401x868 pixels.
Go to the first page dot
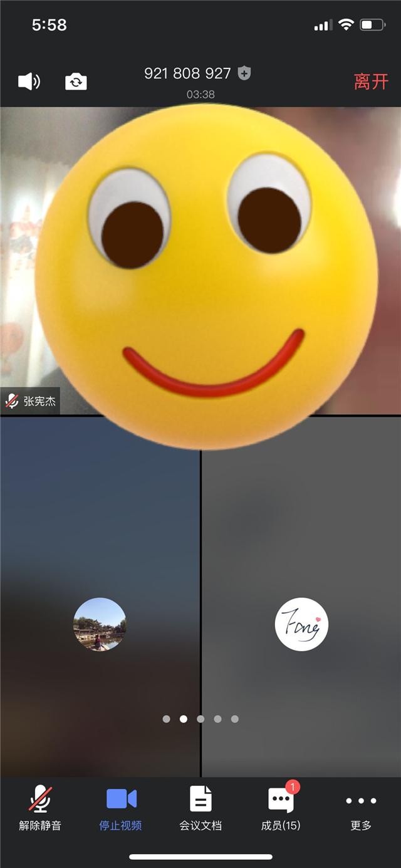tap(166, 719)
